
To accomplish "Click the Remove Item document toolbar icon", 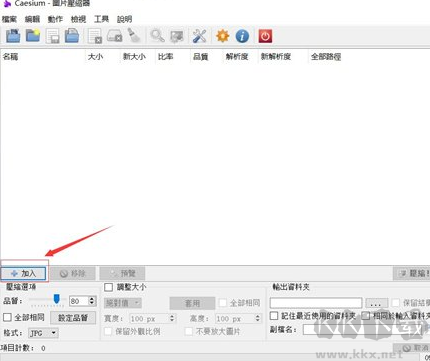I will tap(94, 36).
